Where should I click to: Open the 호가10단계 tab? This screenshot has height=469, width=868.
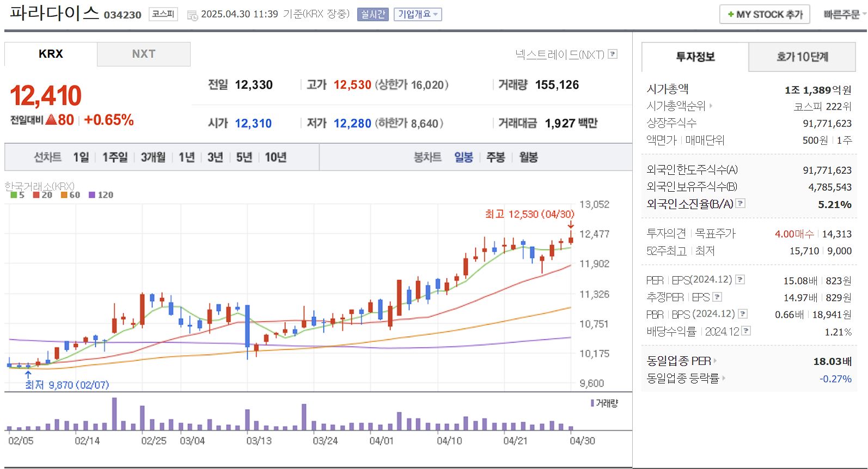[802, 57]
